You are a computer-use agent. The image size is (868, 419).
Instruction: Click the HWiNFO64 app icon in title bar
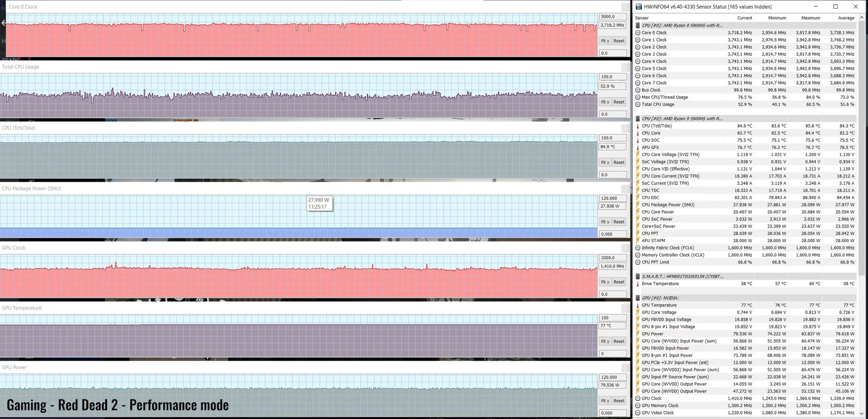click(638, 7)
